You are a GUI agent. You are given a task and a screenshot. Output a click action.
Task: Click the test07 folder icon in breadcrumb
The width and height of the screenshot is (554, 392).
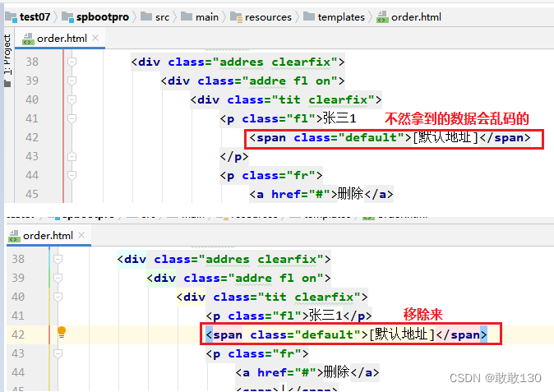[11, 17]
